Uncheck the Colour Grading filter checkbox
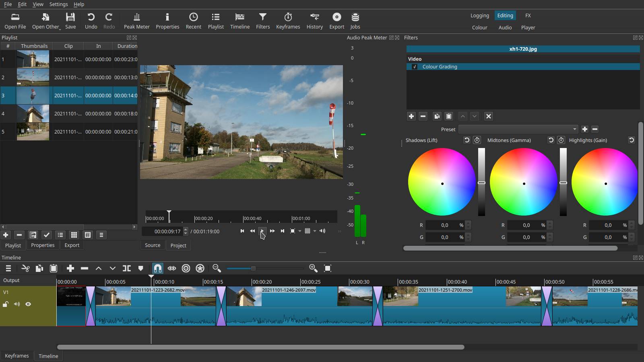Screen dimensions: 644x362 pyautogui.click(x=415, y=67)
